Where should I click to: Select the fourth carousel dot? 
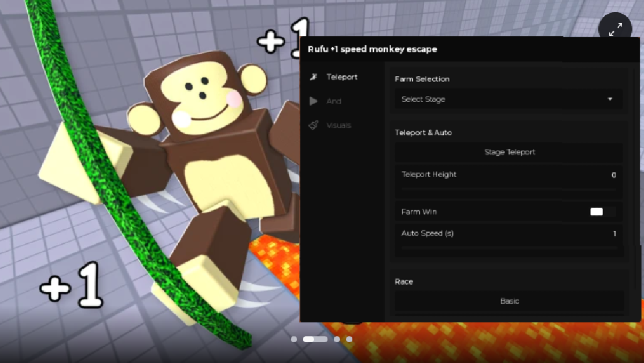(x=349, y=339)
